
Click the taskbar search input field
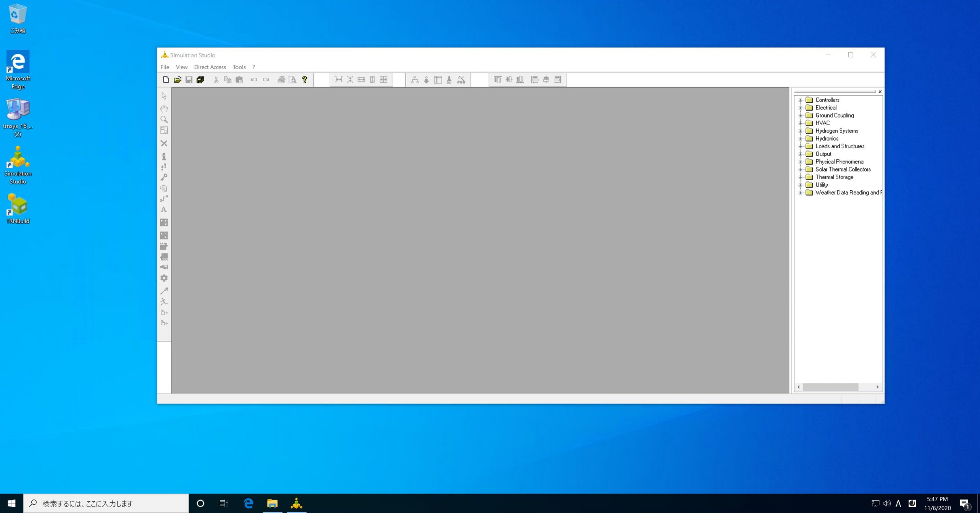click(x=106, y=503)
